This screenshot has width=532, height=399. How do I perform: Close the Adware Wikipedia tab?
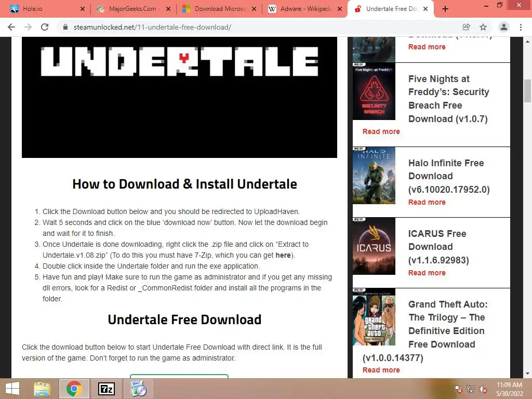click(340, 9)
